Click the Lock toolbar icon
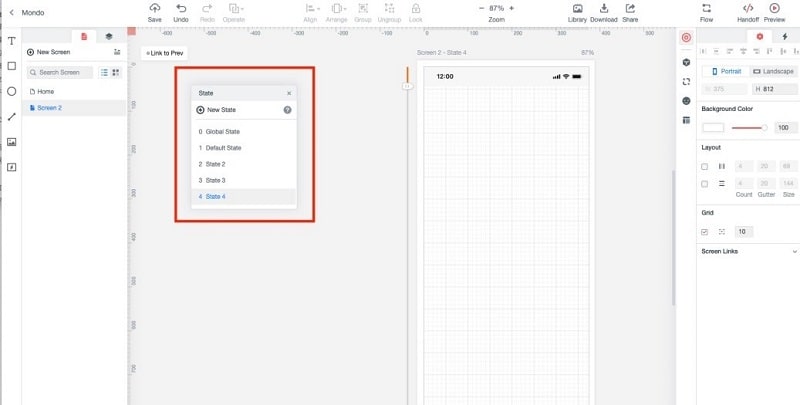The image size is (800, 405). pos(416,8)
